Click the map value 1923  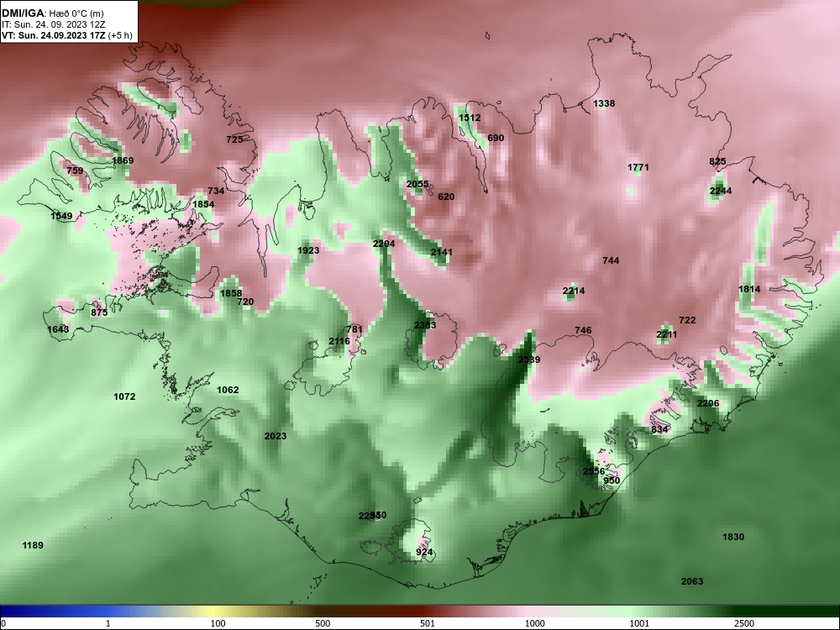[x=308, y=250]
